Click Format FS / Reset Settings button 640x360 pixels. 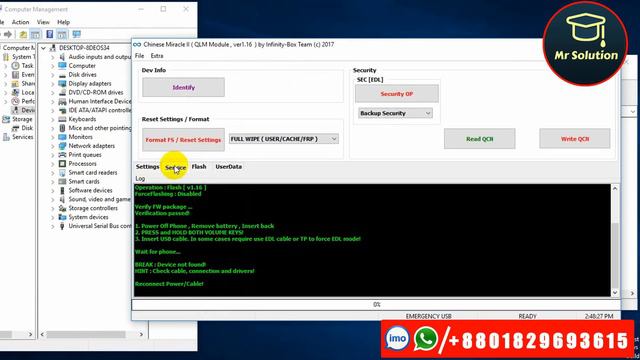pyautogui.click(x=183, y=140)
